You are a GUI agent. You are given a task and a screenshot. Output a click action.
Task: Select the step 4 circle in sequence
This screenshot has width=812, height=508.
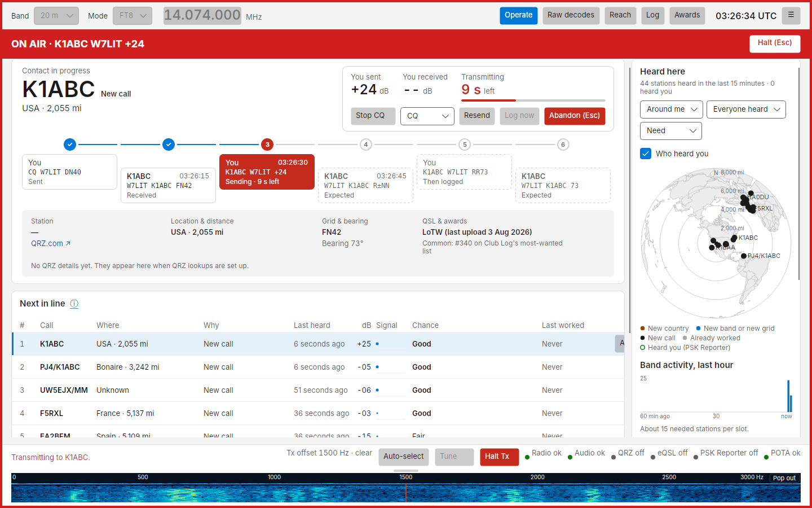click(366, 144)
